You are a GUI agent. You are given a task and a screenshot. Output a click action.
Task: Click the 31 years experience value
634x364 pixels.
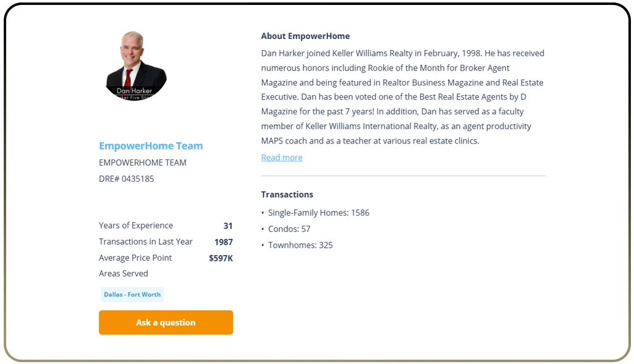pyautogui.click(x=228, y=226)
